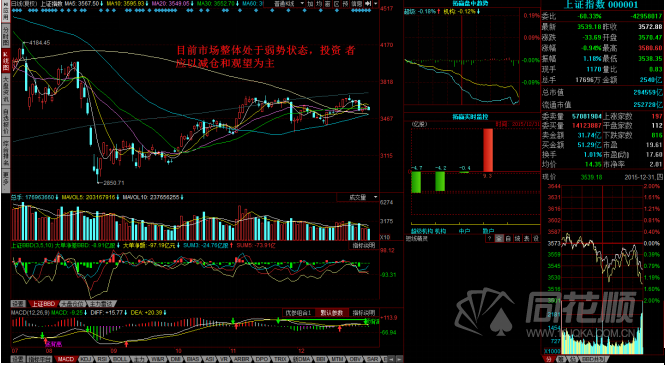The width and height of the screenshot is (665, 365).
Task: Click the '区' range statistics button
Action: [336, 3]
